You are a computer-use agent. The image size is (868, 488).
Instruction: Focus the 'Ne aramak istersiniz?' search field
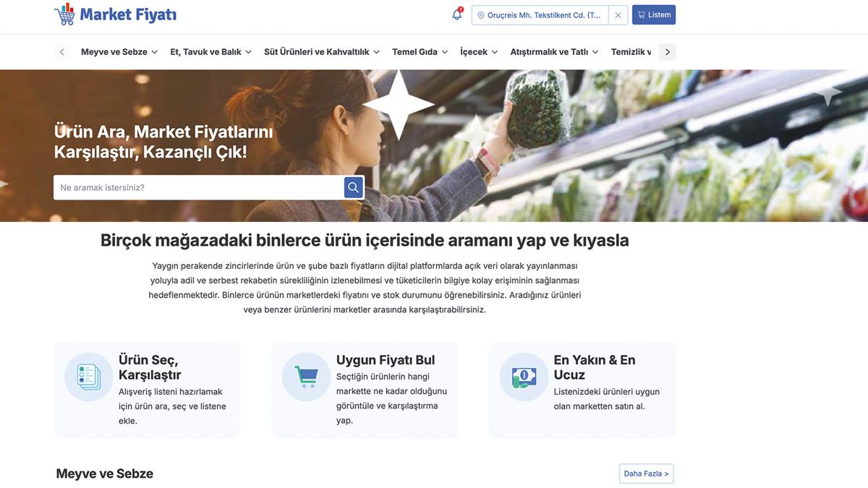click(x=199, y=188)
